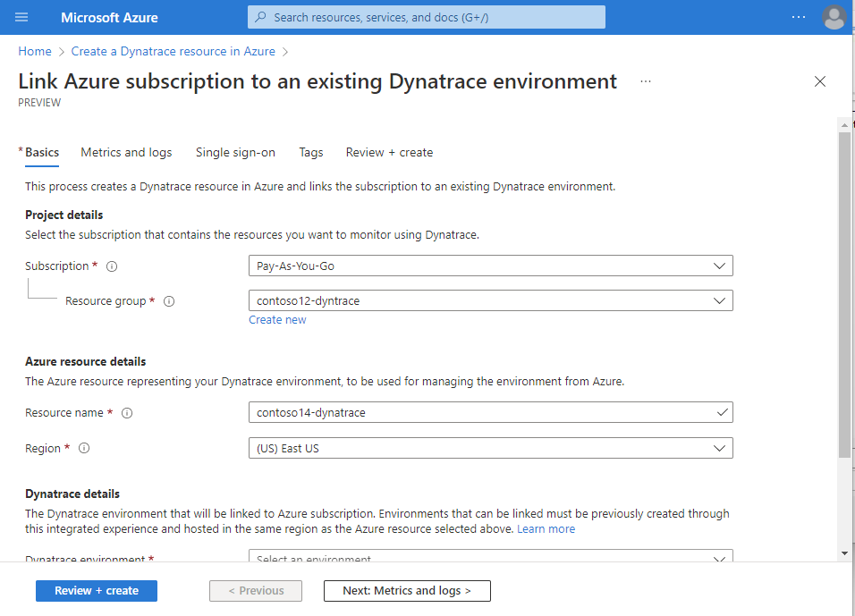Open the user account avatar
The width and height of the screenshot is (855, 616).
tap(834, 18)
